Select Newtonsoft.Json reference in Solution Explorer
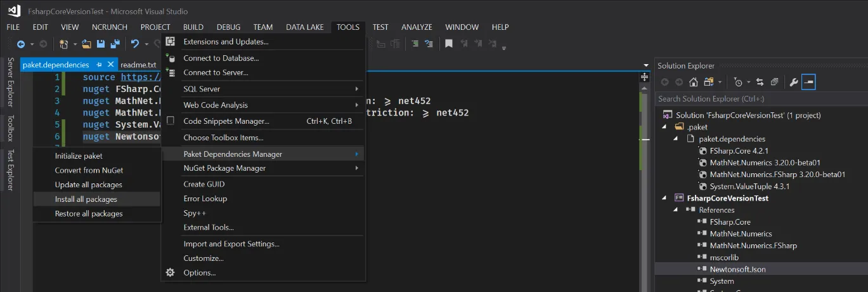The height and width of the screenshot is (292, 868). tap(737, 269)
